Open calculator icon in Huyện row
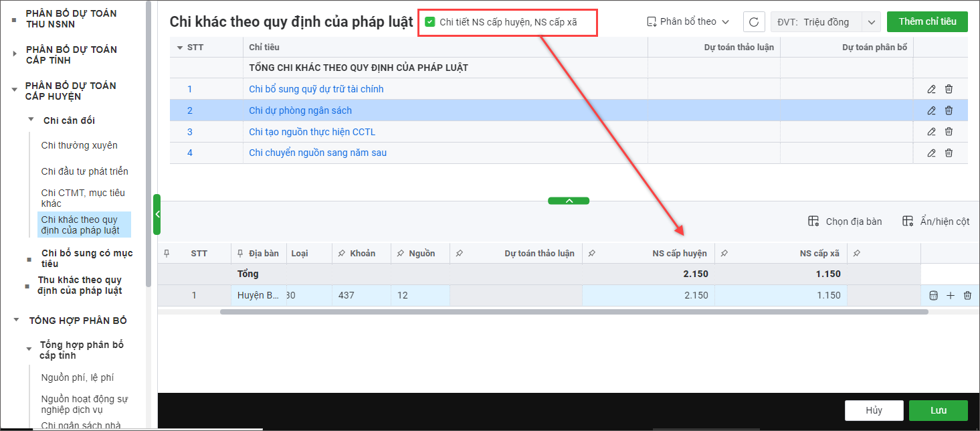 pyautogui.click(x=934, y=296)
